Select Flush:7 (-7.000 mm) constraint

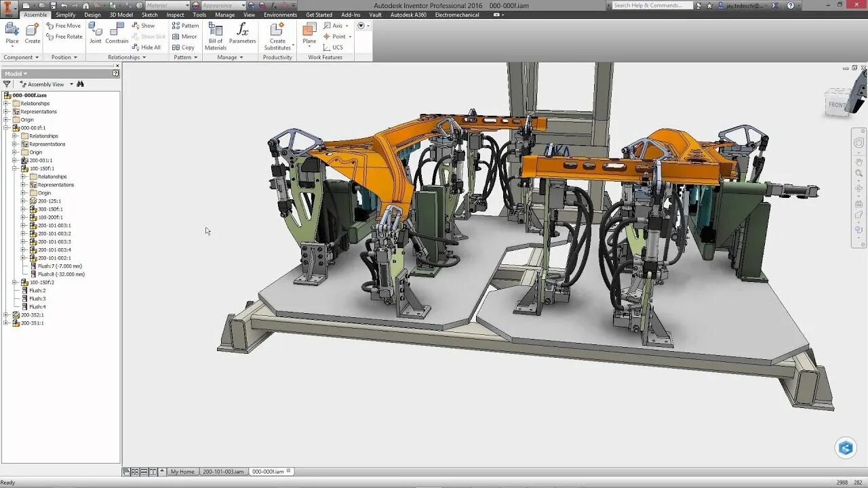pyautogui.click(x=55, y=266)
